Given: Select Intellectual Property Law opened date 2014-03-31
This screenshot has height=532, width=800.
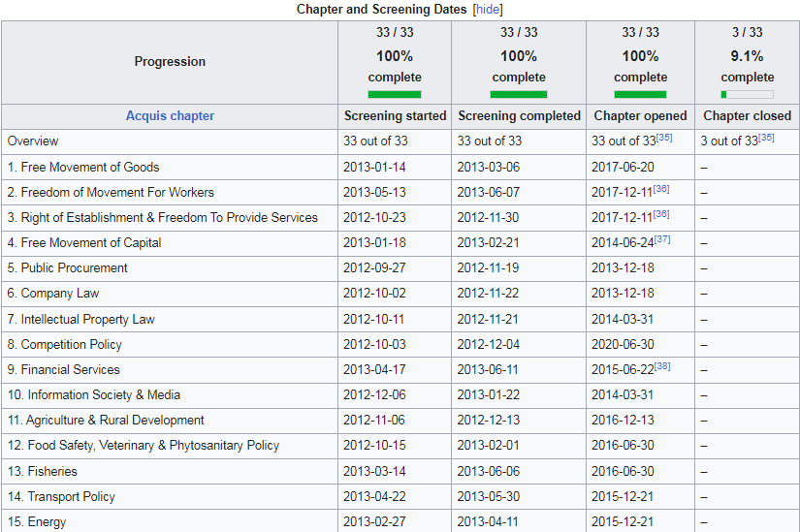Looking at the screenshot, I should tap(623, 320).
